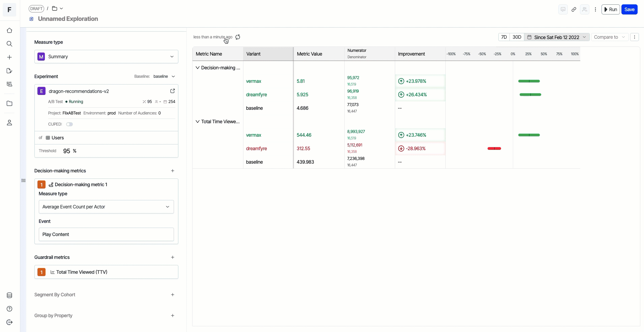Click the +23.746% improvement cell
Screen dimensions: 644x332
[x=420, y=135]
